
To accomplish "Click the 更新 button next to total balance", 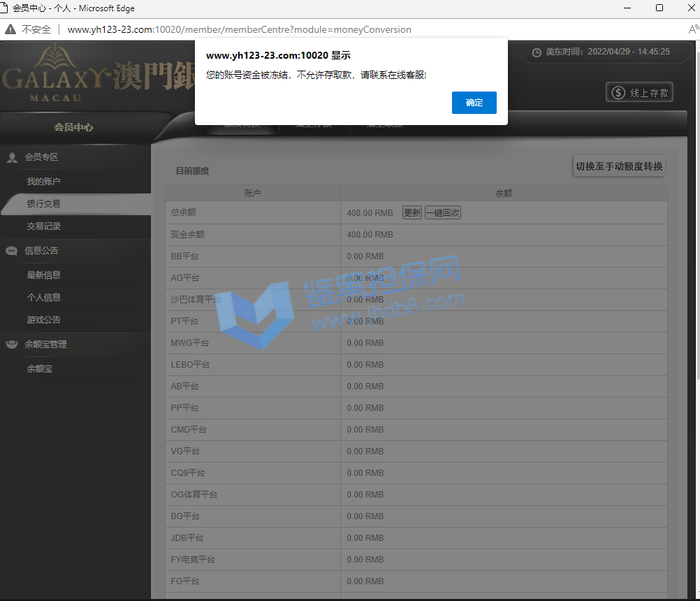I will pos(412,213).
